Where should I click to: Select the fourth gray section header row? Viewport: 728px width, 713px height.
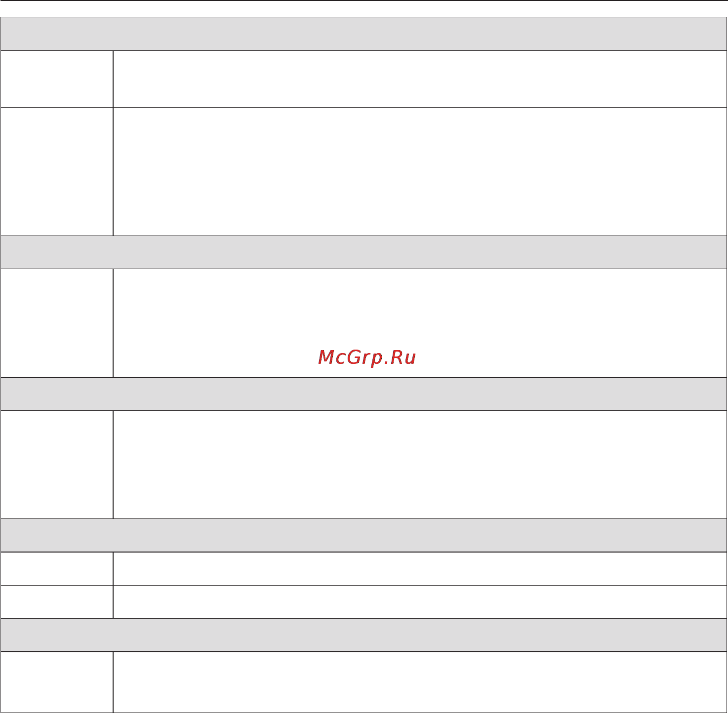[x=364, y=535]
